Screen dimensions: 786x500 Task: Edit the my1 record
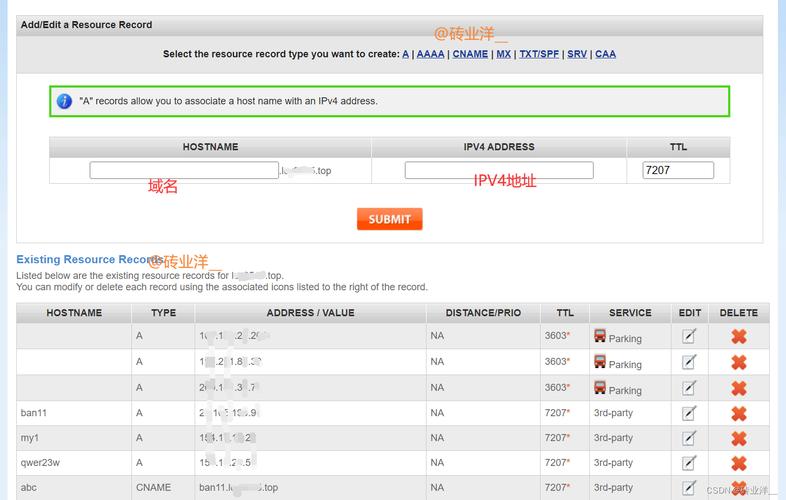tap(689, 438)
